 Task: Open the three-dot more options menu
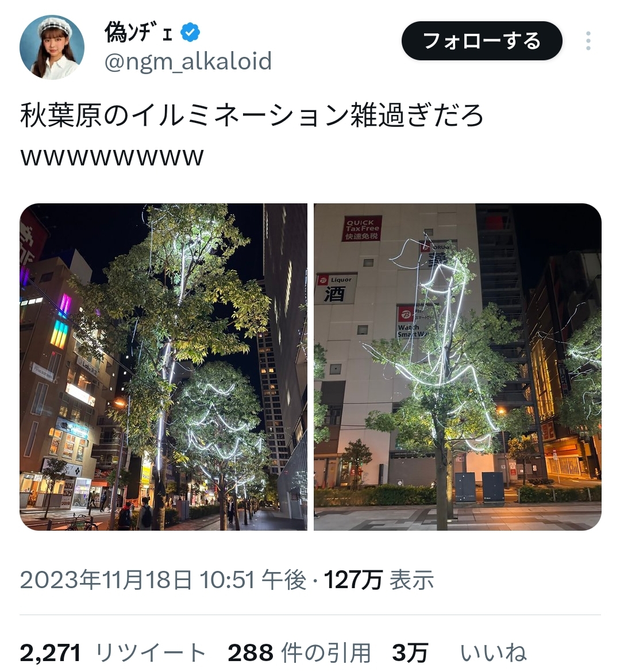(588, 41)
